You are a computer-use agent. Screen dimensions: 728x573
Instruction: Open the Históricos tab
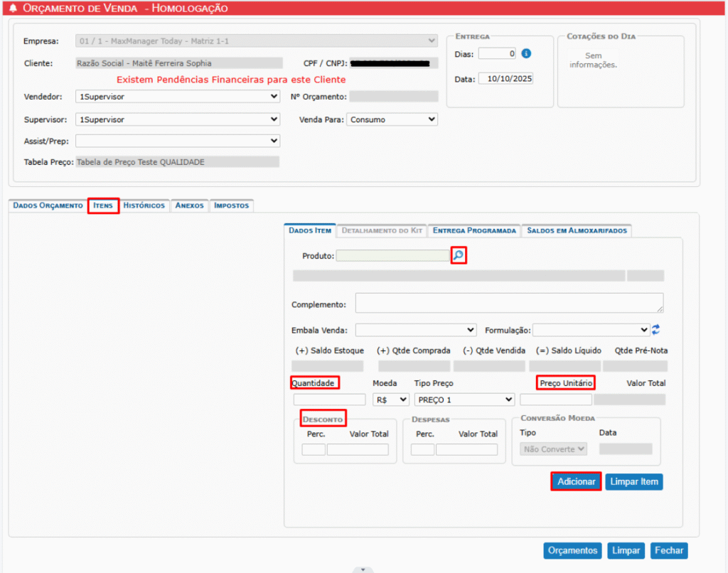(144, 205)
